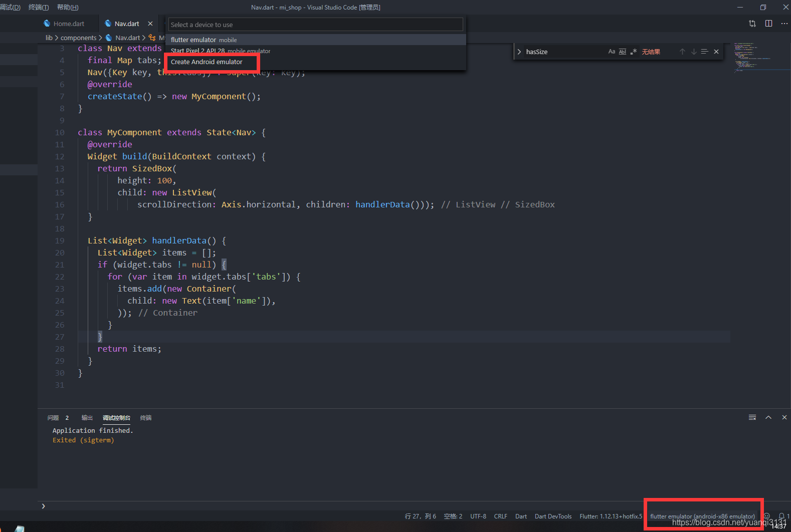
Task: Open the 调试控制台 panel tab
Action: [x=116, y=417]
